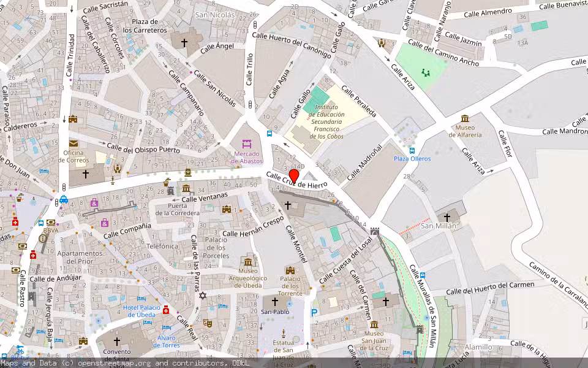
Task: Select the 'Álvaro de Torres' label
Action: click(166, 342)
